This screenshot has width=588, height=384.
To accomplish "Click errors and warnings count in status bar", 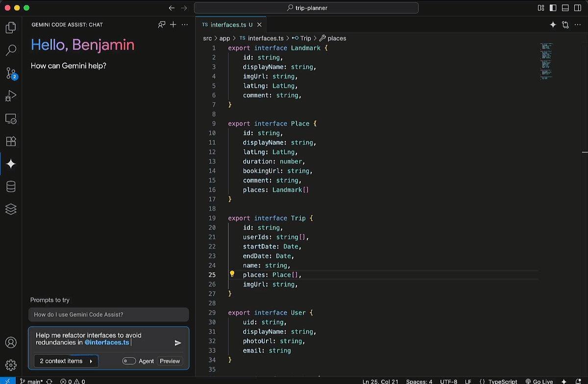I will click(73, 381).
